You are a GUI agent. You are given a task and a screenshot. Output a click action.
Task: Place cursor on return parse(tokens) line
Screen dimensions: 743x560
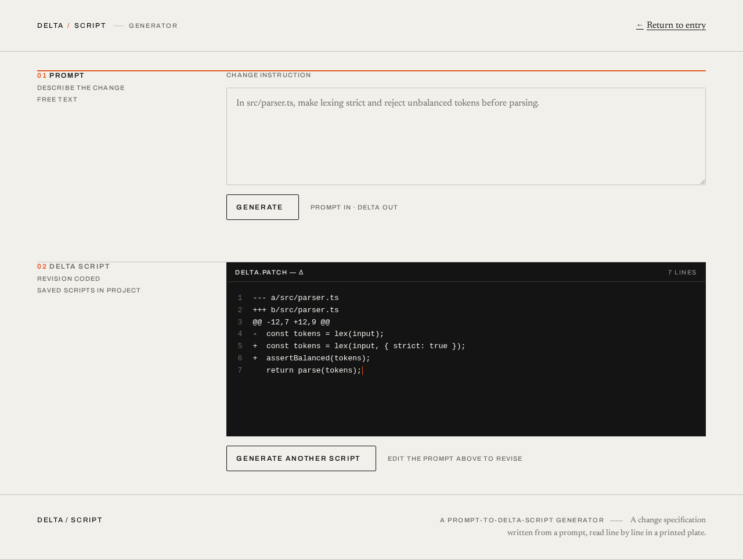coord(314,370)
